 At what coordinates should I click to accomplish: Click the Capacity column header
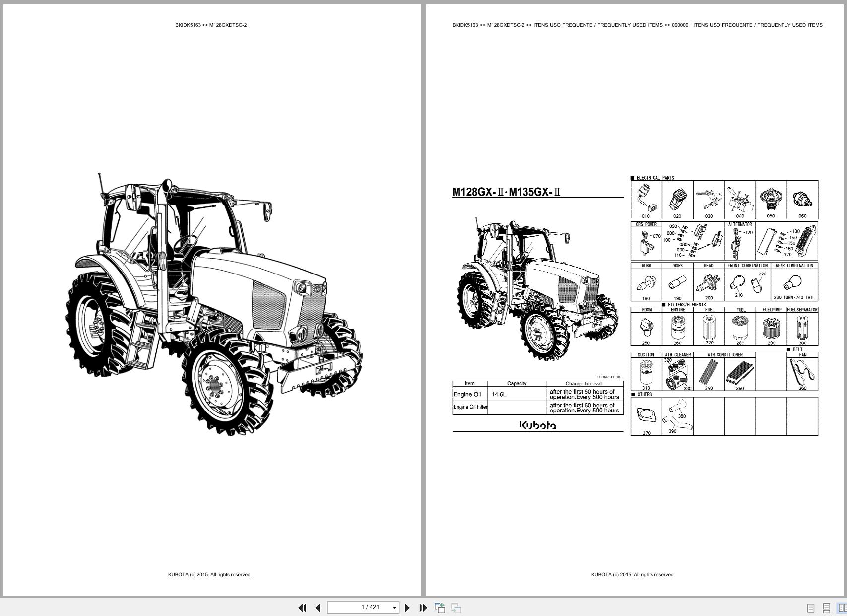pyautogui.click(x=517, y=384)
